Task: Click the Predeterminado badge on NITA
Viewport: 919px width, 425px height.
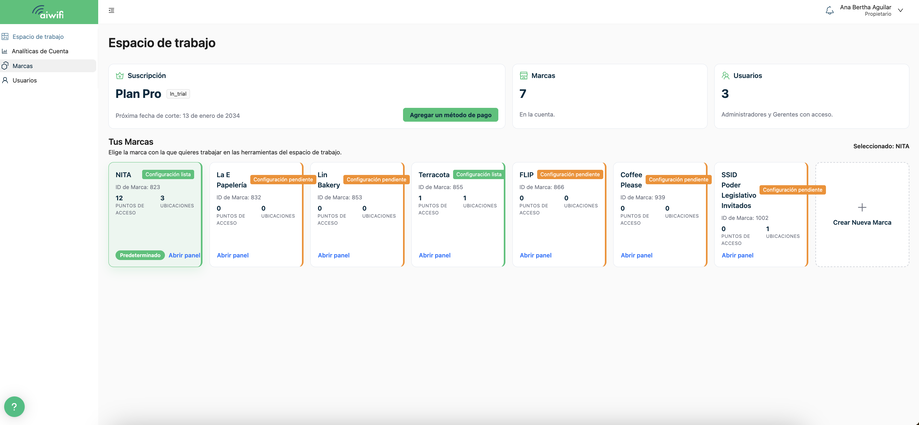Action: (x=140, y=256)
